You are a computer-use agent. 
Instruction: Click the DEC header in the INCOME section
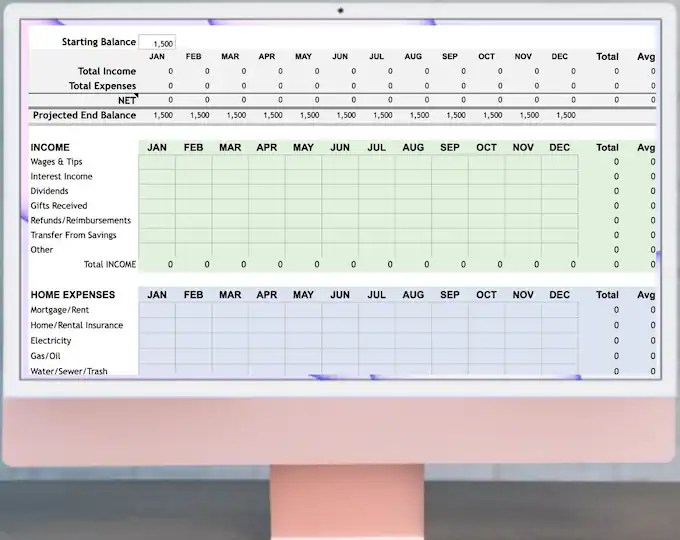(559, 147)
